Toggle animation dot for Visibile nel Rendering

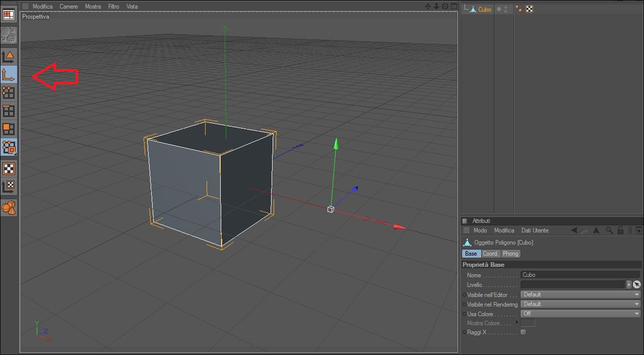pos(464,305)
